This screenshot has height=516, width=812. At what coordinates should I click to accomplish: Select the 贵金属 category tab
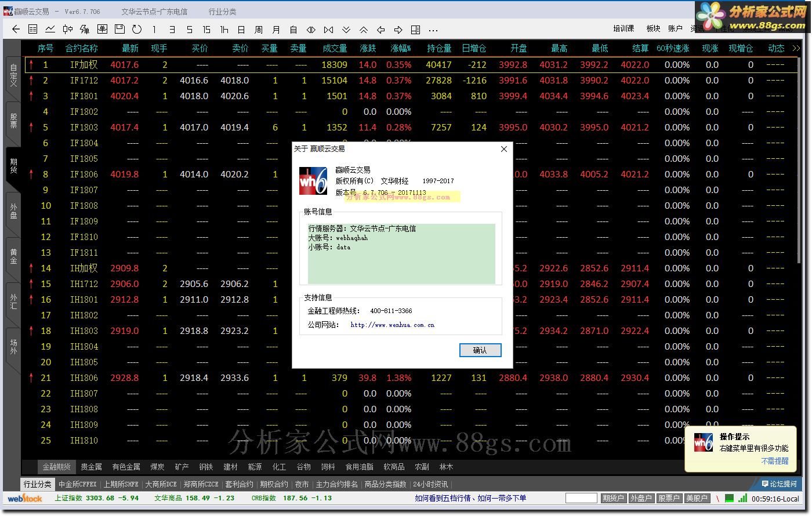pyautogui.click(x=91, y=467)
